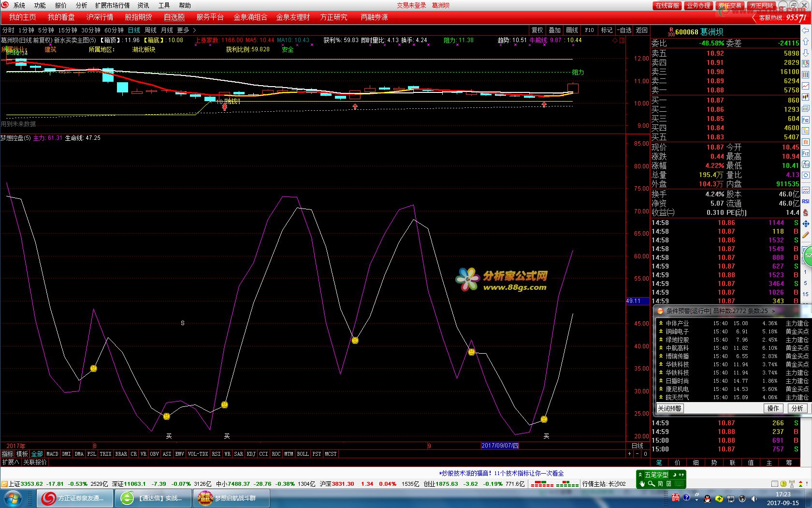Select the 60分钟 period
The image size is (812, 508).
coord(114,30)
